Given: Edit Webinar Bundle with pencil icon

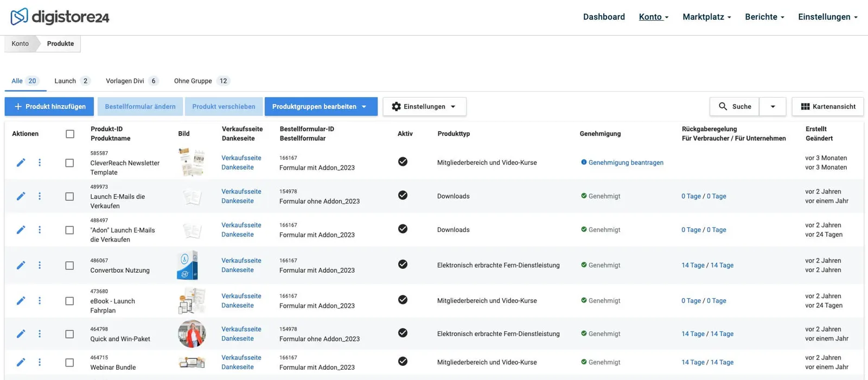Looking at the screenshot, I should tap(21, 362).
